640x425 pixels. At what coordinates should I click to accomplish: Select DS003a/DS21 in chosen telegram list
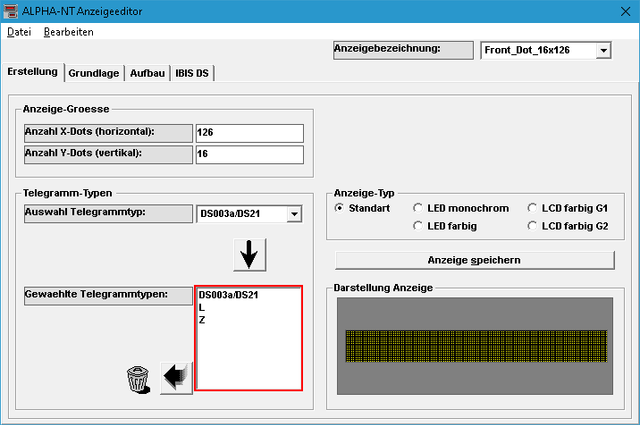click(229, 295)
